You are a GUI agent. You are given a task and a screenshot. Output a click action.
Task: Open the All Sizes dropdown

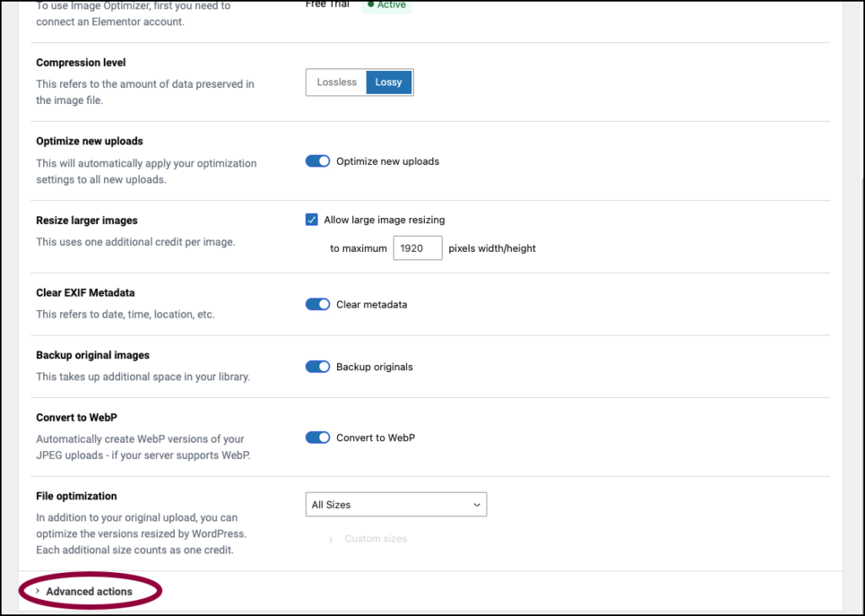[x=395, y=504]
